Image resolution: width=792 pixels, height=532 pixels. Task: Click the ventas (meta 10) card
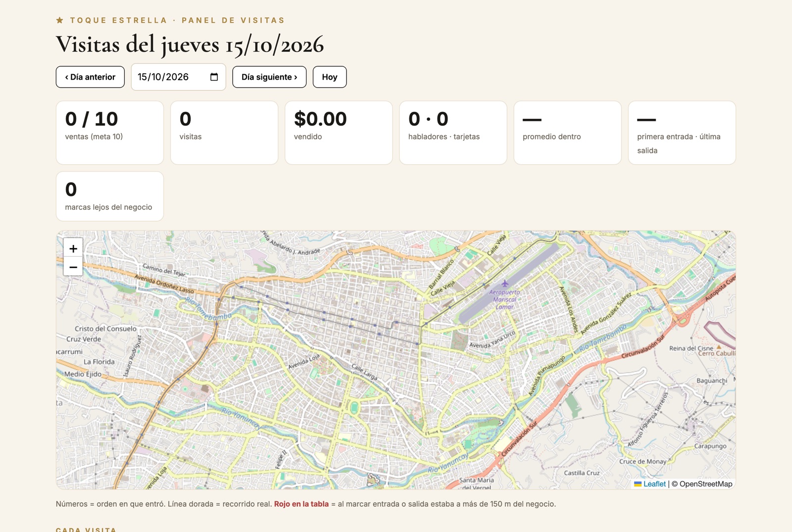[x=110, y=133]
